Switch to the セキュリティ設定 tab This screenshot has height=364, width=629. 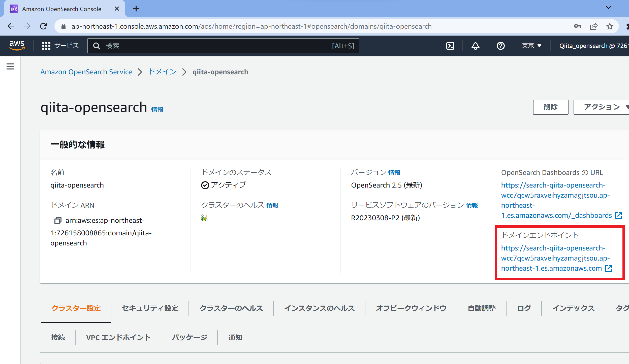click(x=150, y=308)
